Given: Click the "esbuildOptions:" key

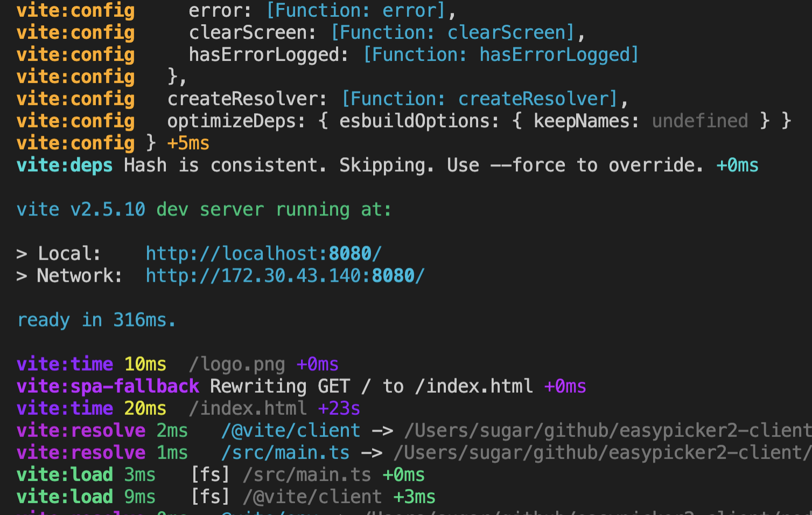Looking at the screenshot, I should (x=419, y=121).
